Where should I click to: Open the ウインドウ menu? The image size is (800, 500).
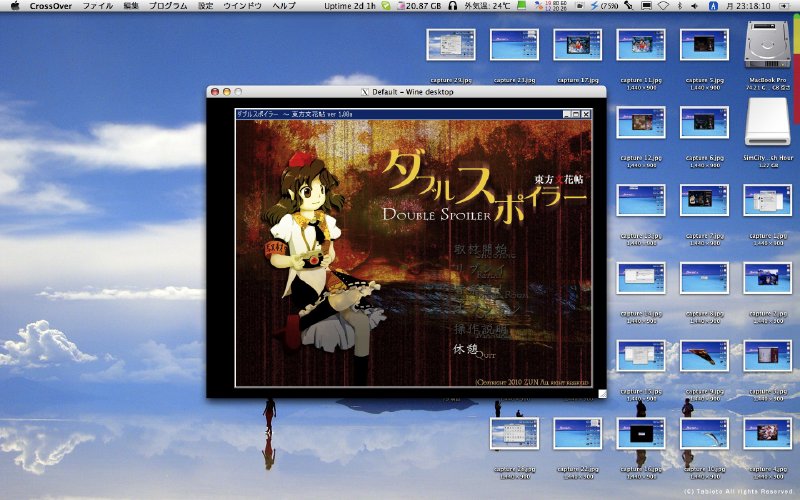click(242, 6)
